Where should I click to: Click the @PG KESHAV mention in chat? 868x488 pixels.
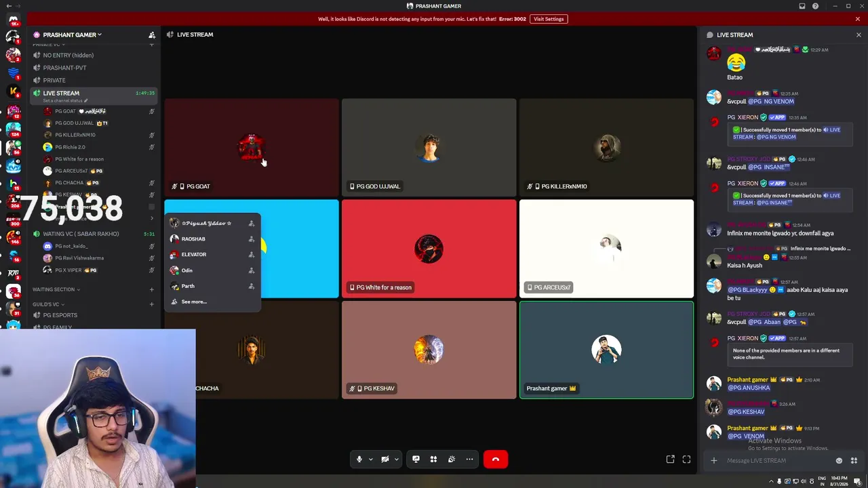[x=746, y=412]
